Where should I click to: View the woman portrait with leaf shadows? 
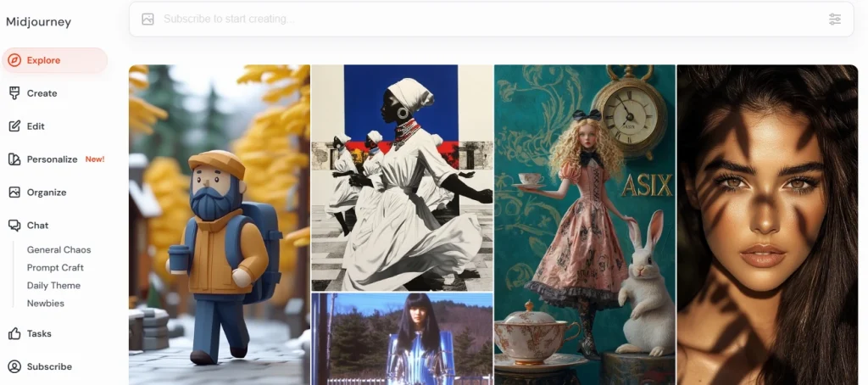(766, 225)
